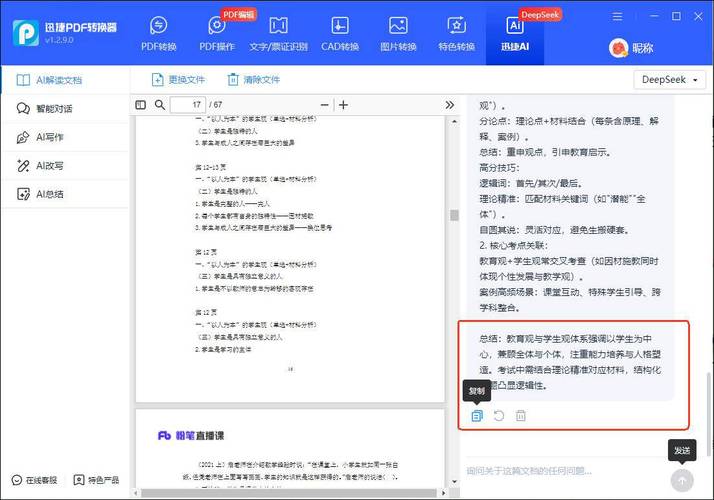This screenshot has width=714, height=500.
Task: Zoom out with the minus icon
Action: click(x=324, y=105)
